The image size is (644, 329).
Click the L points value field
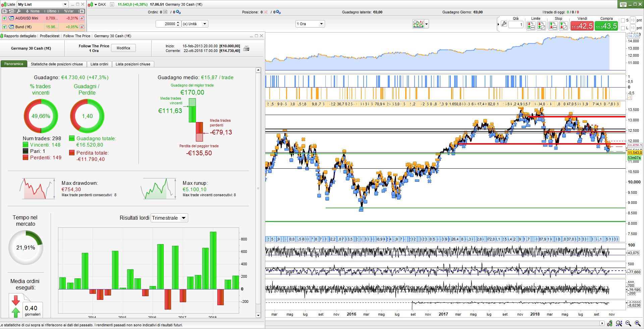(633, 28)
